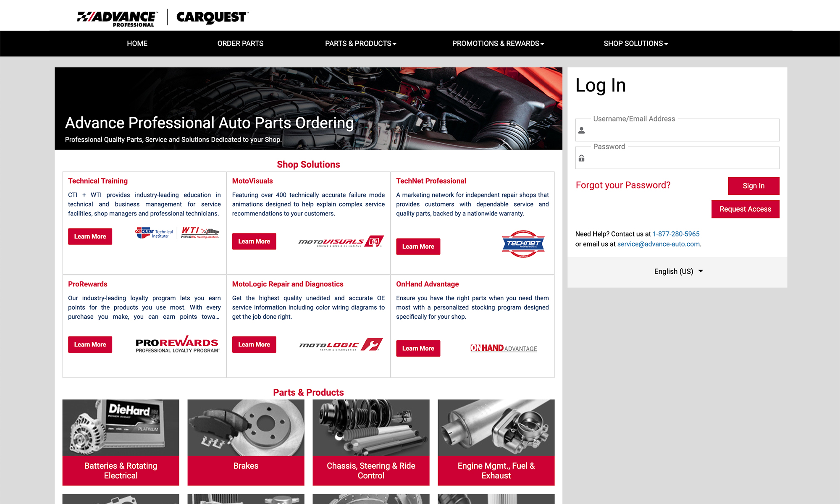Viewport: 840px width, 504px height.
Task: Click the WTI Training Institute logo
Action: tap(200, 232)
